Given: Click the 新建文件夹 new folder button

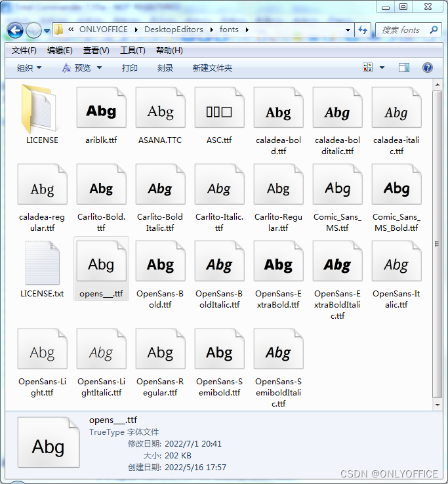Looking at the screenshot, I should (213, 68).
